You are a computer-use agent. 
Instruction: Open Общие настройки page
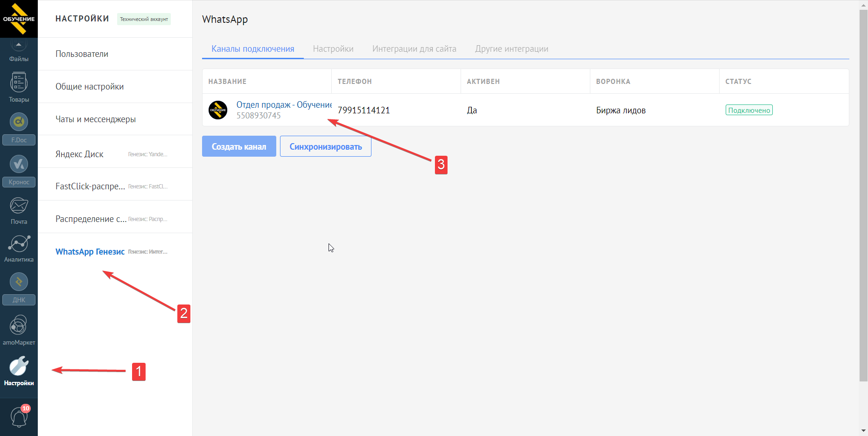click(x=115, y=87)
